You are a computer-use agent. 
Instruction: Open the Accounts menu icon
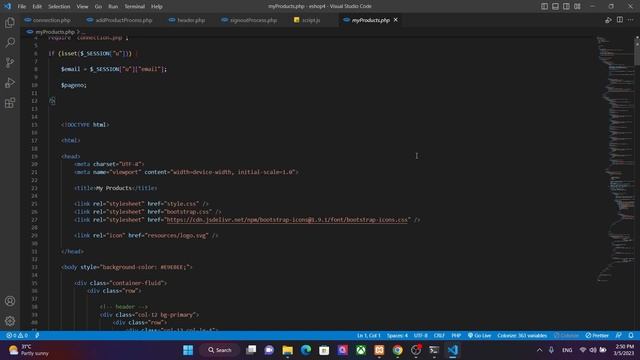click(x=10, y=301)
